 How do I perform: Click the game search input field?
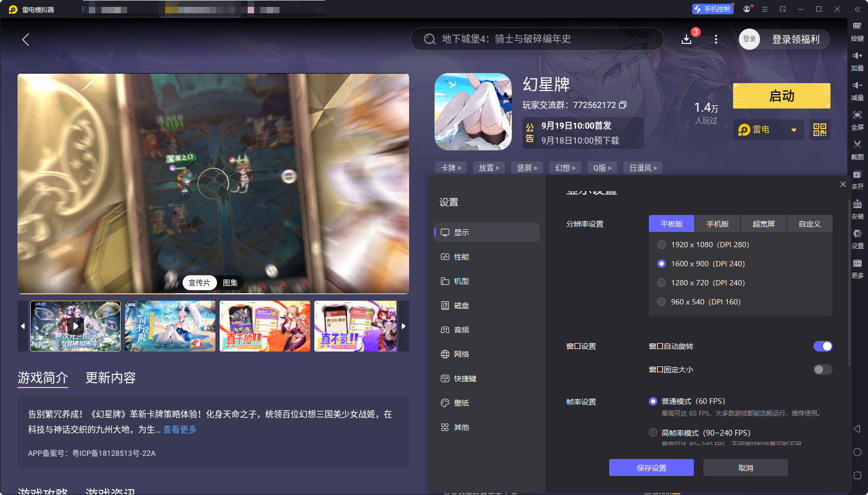537,39
